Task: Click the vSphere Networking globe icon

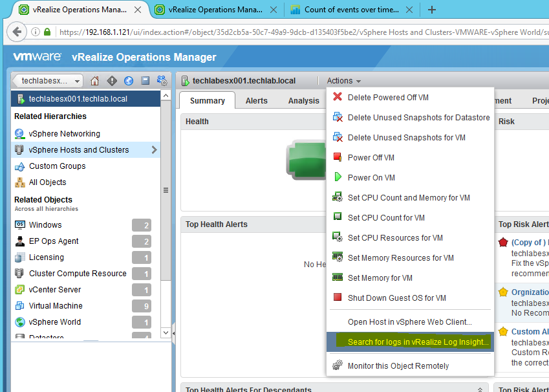Action: [19, 134]
